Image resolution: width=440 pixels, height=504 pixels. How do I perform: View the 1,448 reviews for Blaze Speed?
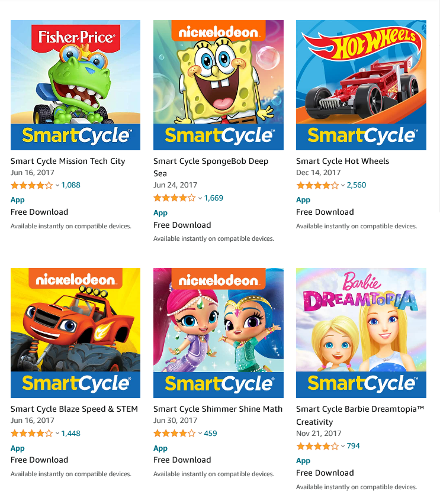[70, 434]
